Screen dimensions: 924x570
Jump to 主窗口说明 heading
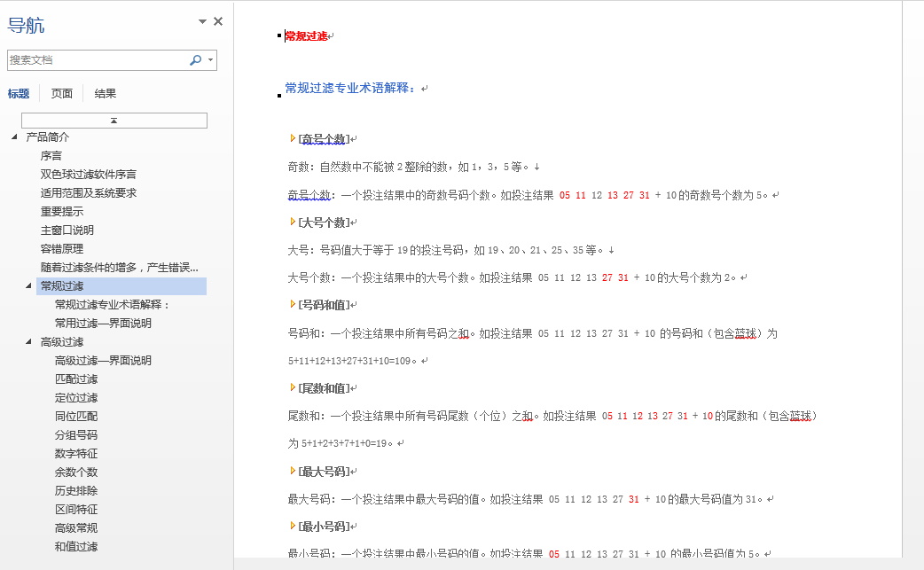pyautogui.click(x=67, y=230)
